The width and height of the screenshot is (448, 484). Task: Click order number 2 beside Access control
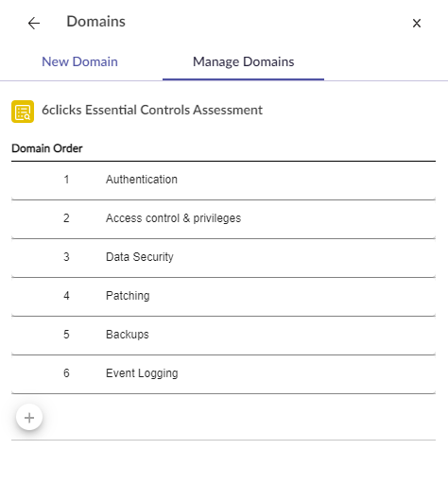(x=66, y=218)
